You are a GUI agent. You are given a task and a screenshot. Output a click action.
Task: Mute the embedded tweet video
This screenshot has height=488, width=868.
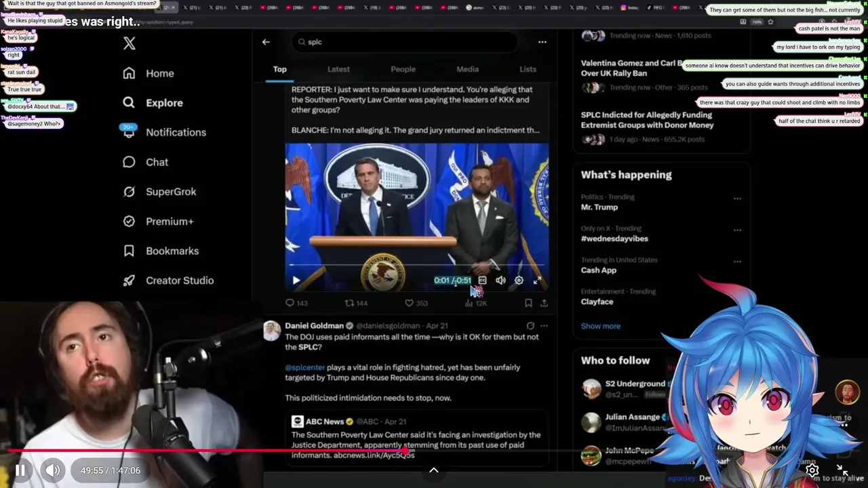pos(500,281)
